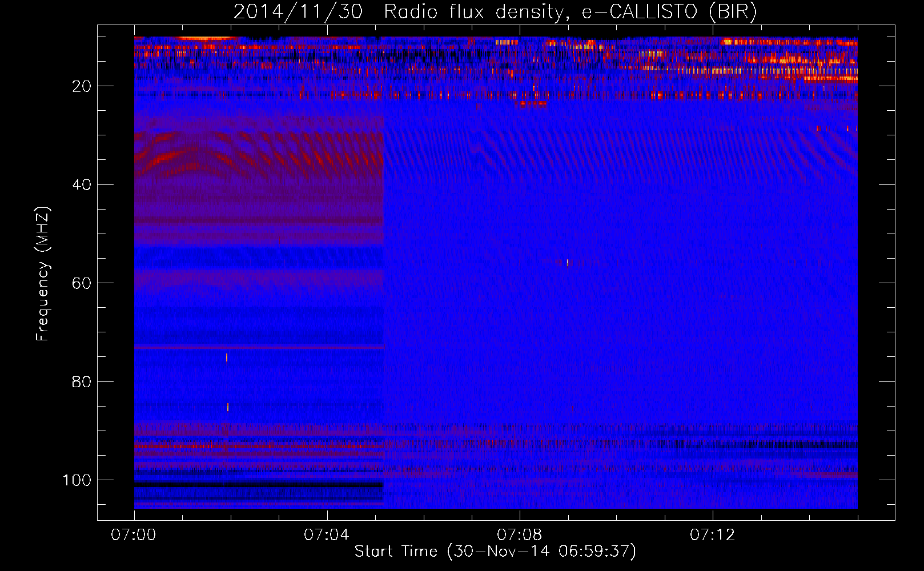Viewport: 924px width, 571px height.
Task: Click the '60' frequency tick label
Action: pyautogui.click(x=82, y=283)
